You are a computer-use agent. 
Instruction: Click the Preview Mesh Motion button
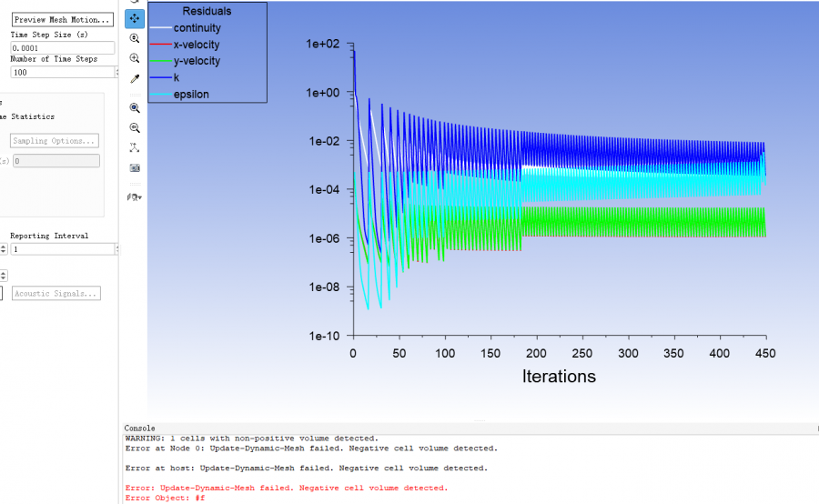point(62,20)
